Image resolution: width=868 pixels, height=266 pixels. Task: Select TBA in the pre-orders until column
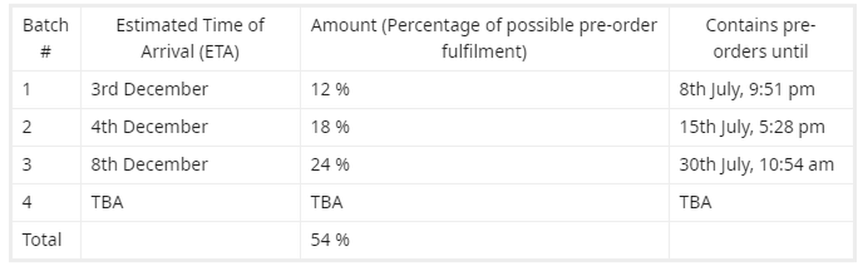click(x=761, y=202)
